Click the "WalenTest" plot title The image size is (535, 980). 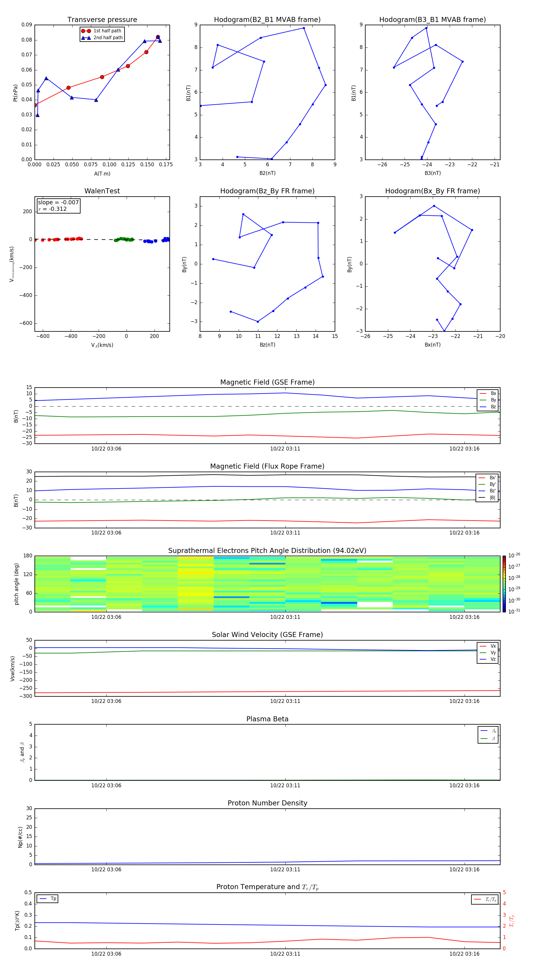tap(102, 191)
